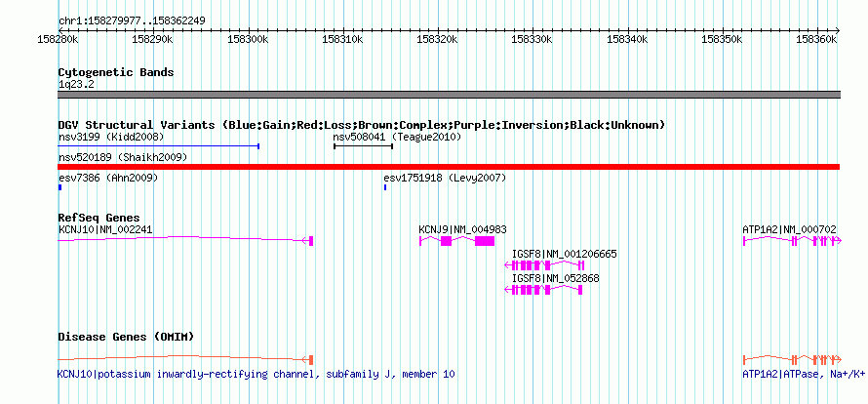Click the red nsv520189 loss variant bar
Screen dimensions: 868x404
pos(449,167)
